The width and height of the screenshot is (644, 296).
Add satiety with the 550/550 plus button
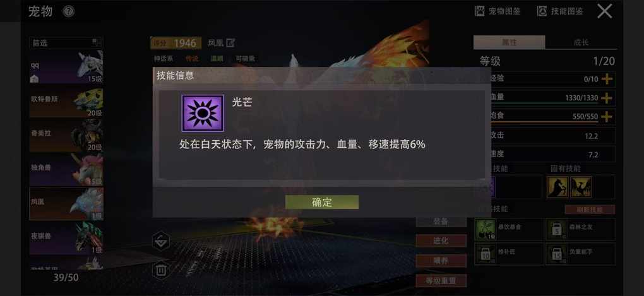(607, 117)
